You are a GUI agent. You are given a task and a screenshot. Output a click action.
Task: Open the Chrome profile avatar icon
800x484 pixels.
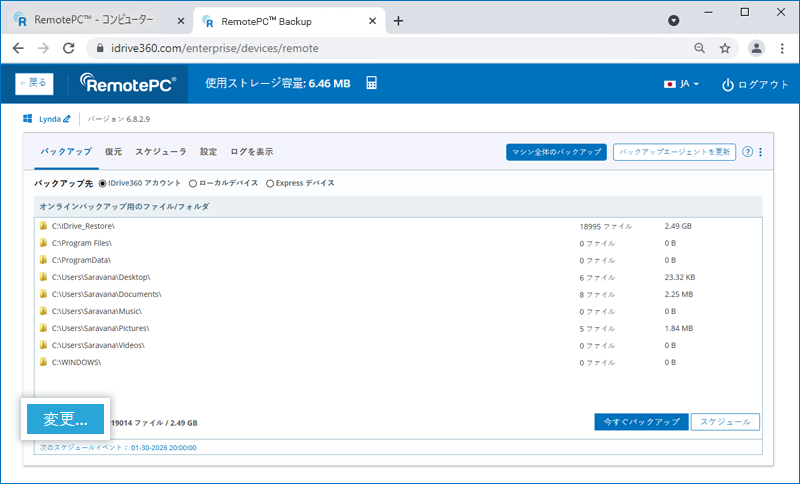[756, 48]
